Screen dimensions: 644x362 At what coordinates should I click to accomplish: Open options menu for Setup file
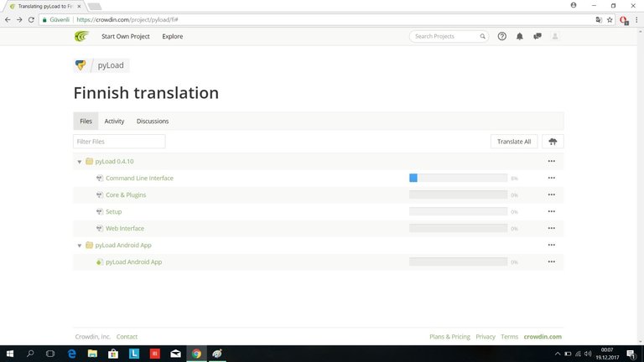pos(552,211)
